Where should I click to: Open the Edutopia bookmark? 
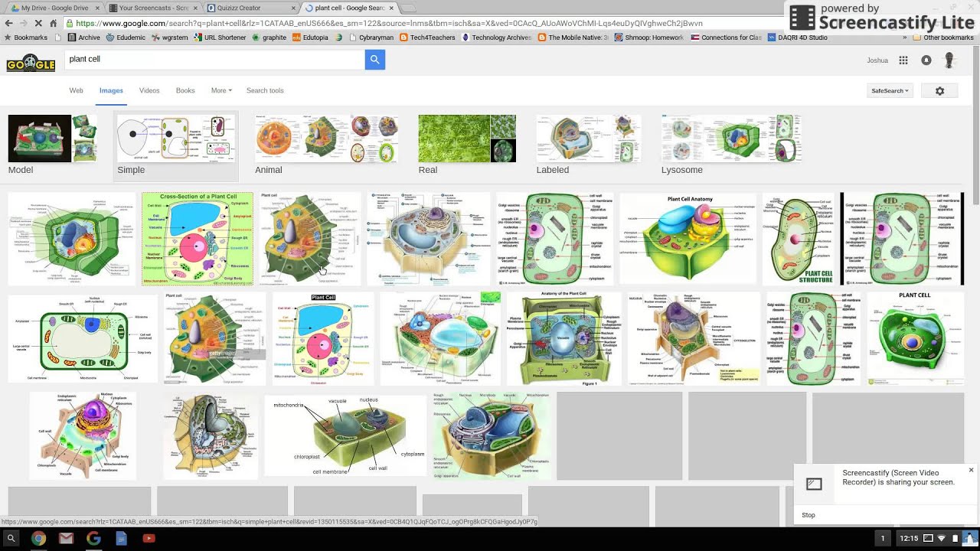coord(311,37)
